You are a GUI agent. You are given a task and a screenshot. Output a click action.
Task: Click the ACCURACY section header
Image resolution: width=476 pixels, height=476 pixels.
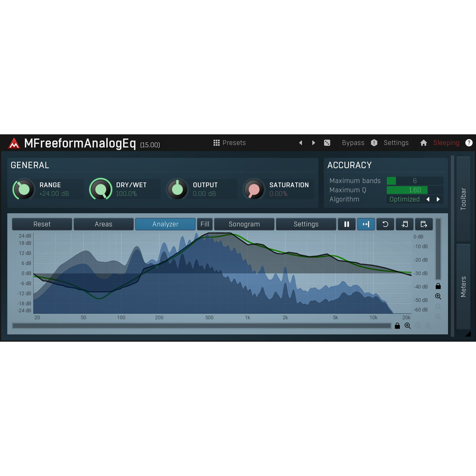point(350,165)
